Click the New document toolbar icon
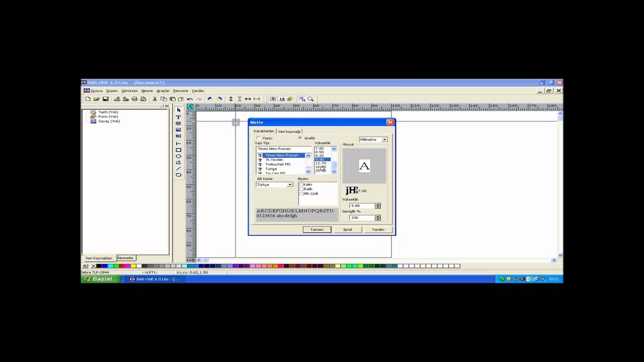Viewport: 644px width, 362px height. click(x=88, y=99)
